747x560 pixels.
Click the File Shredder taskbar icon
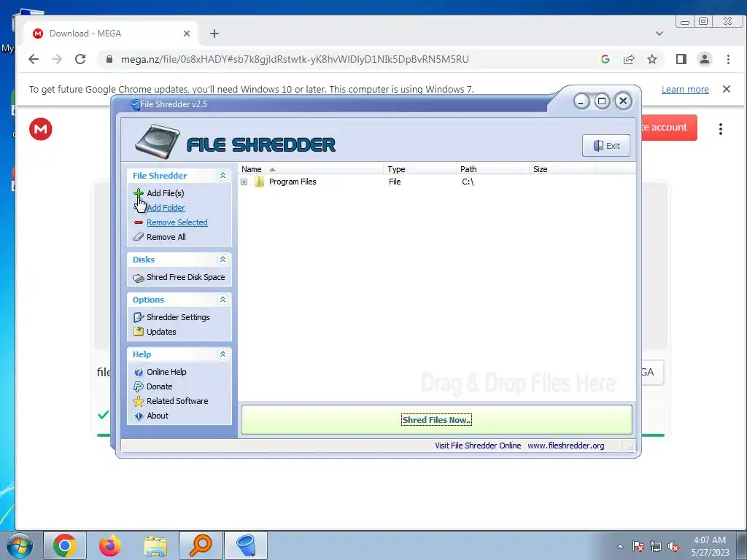click(246, 545)
